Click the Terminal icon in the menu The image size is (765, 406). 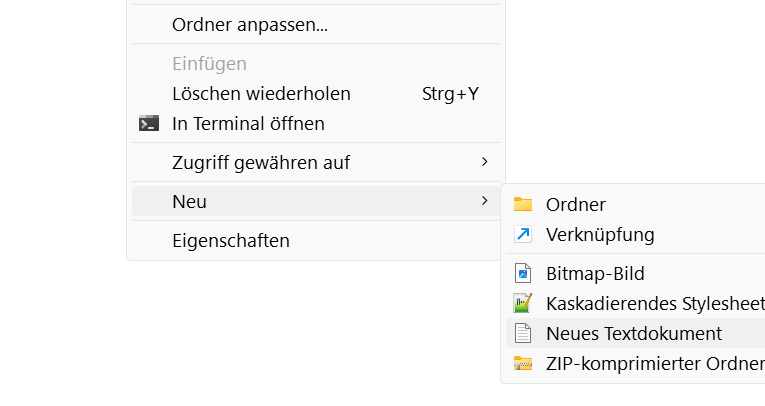[x=149, y=124]
